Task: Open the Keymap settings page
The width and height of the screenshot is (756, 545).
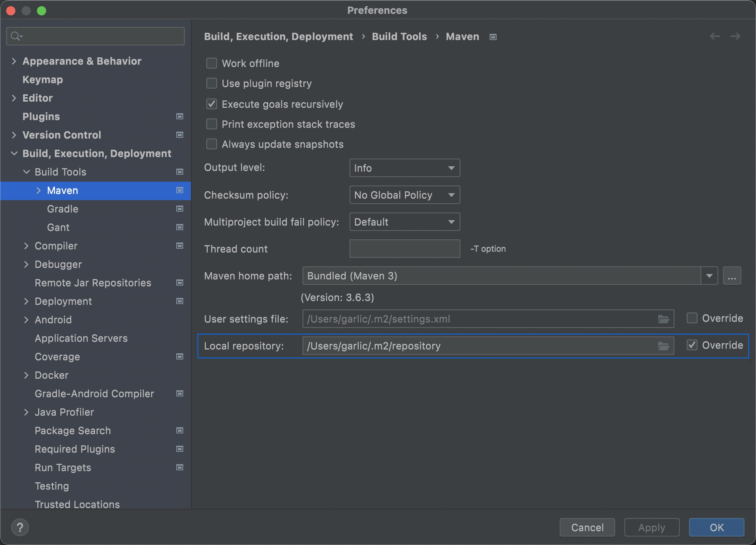Action: [42, 80]
